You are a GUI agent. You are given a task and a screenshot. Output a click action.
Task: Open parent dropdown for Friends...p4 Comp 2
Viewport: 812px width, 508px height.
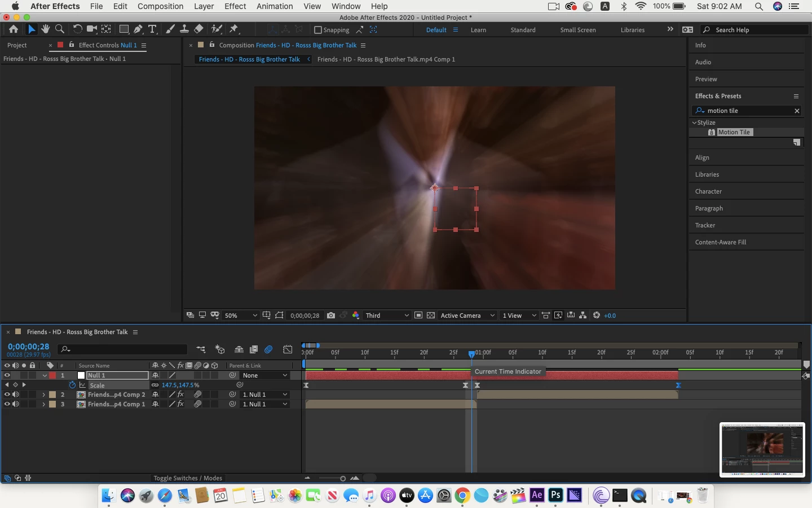pyautogui.click(x=264, y=395)
